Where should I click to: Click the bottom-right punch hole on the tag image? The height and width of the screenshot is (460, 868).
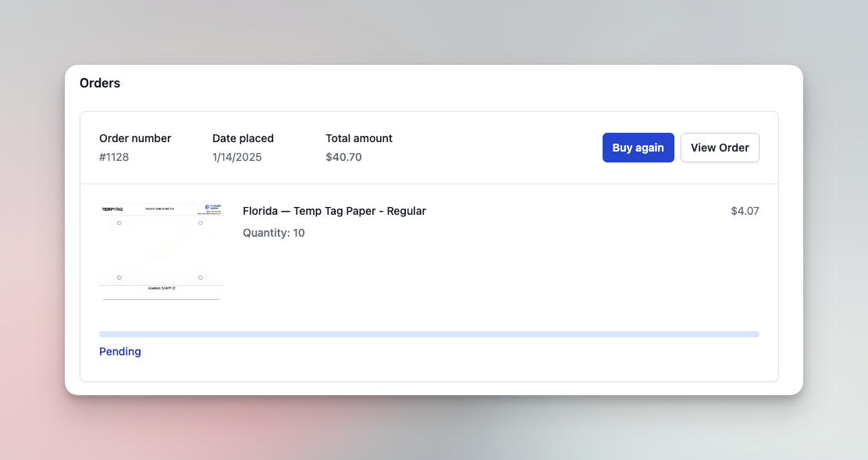coord(200,278)
